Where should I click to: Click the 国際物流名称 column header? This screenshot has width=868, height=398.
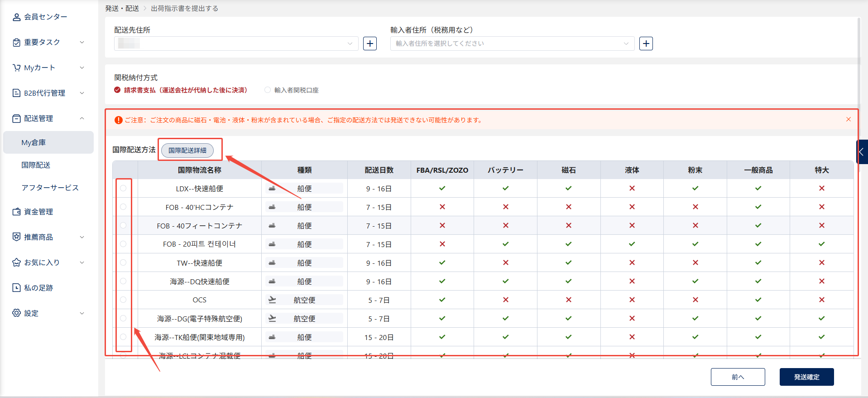coord(200,170)
